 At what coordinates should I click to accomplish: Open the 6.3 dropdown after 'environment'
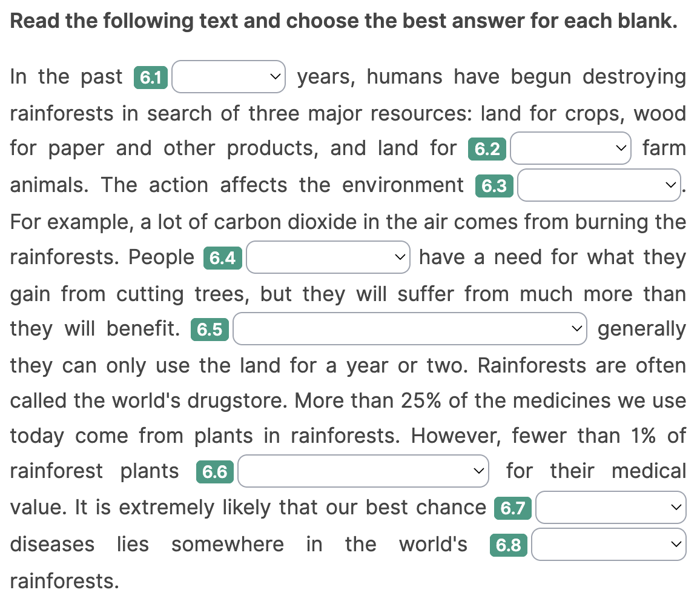pyautogui.click(x=598, y=185)
